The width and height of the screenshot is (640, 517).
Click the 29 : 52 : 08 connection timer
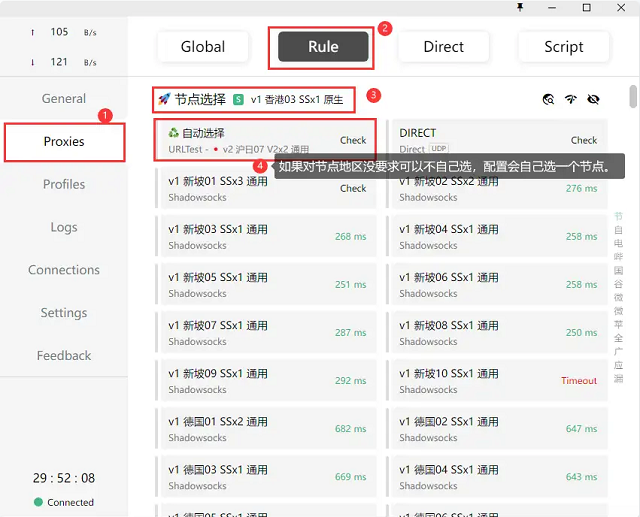click(64, 478)
